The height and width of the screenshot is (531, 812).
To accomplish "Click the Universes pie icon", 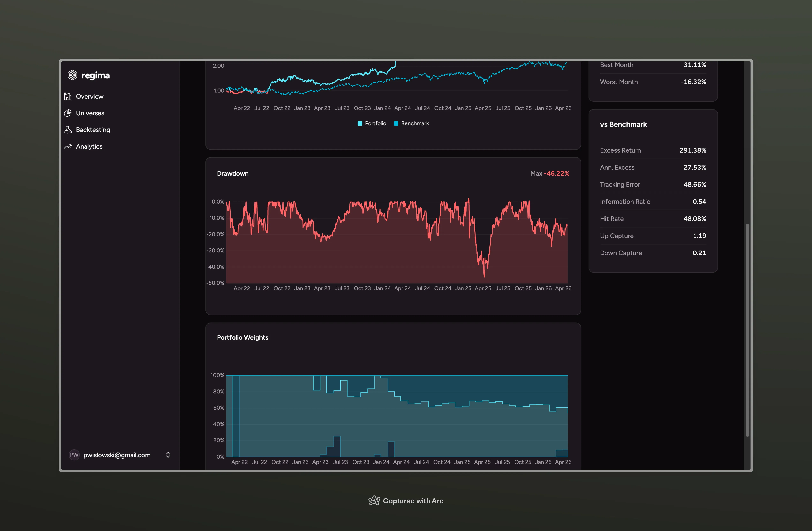I will [68, 113].
